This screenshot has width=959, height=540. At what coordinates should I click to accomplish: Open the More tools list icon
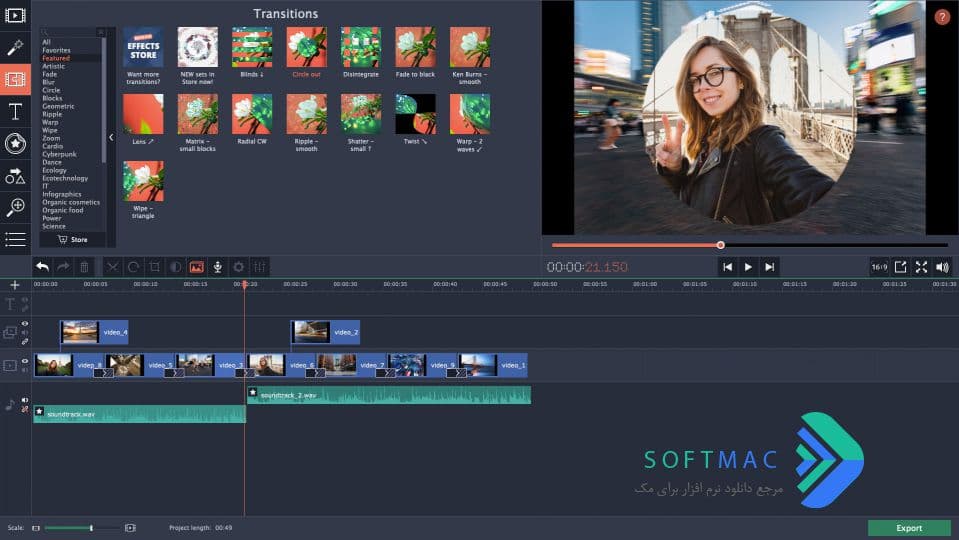point(15,239)
